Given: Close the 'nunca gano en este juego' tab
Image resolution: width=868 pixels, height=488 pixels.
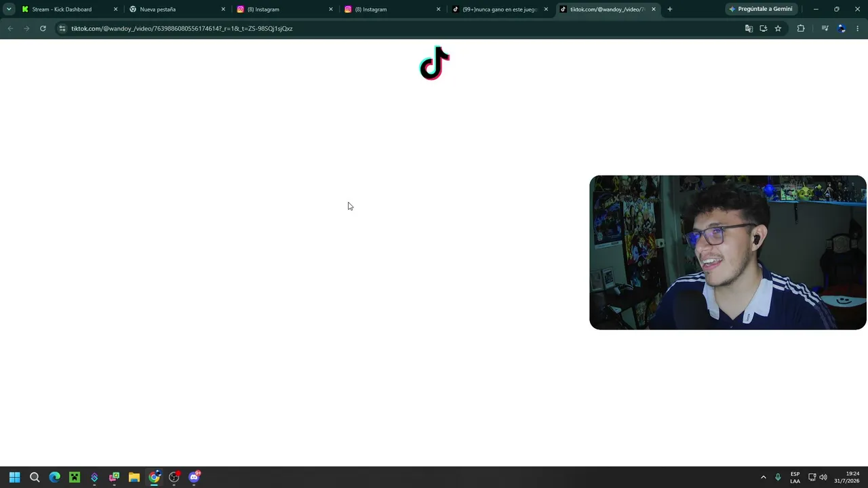Looking at the screenshot, I should 546,9.
